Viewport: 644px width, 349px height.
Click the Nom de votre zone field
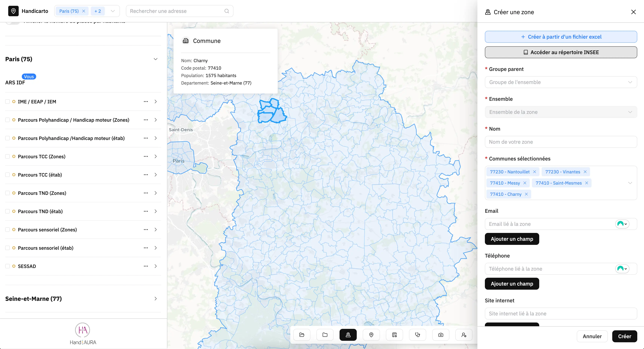[561, 142]
